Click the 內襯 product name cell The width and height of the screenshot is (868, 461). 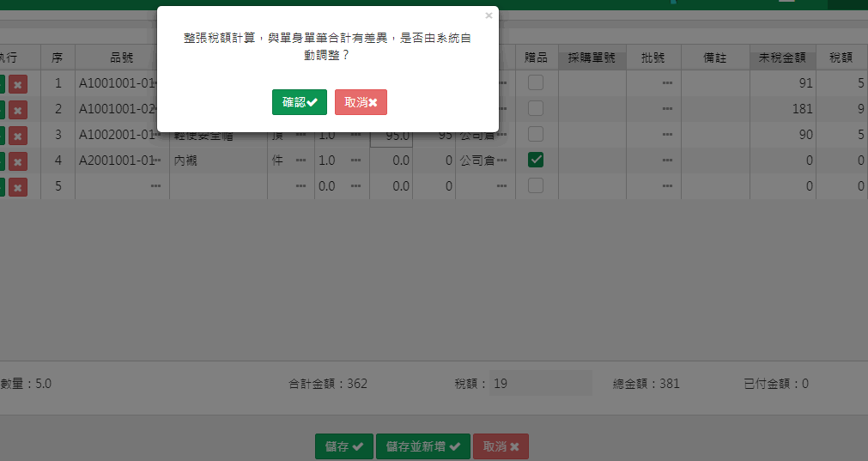point(218,161)
